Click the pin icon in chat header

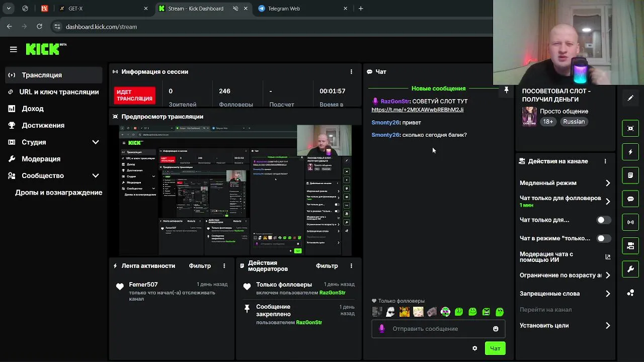coord(506,90)
